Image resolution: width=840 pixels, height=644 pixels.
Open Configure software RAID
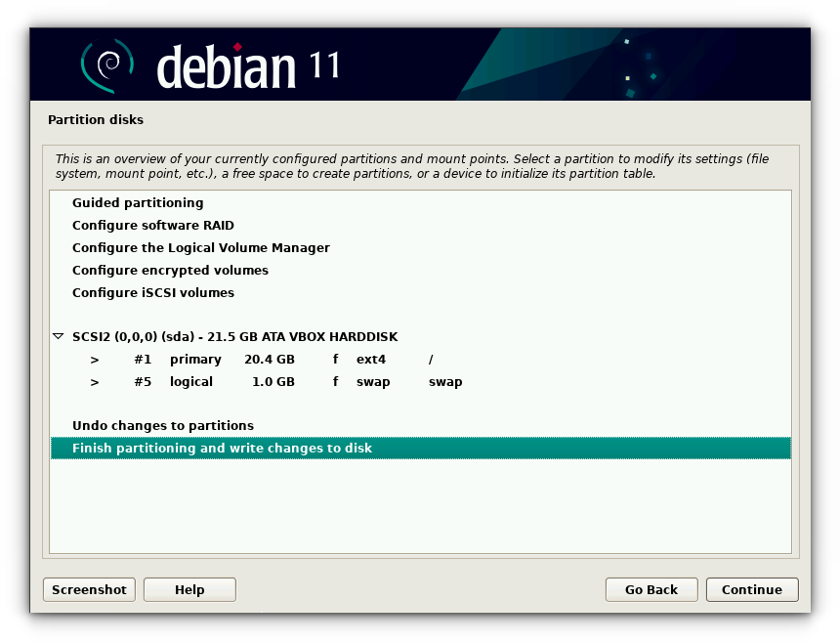(x=152, y=225)
